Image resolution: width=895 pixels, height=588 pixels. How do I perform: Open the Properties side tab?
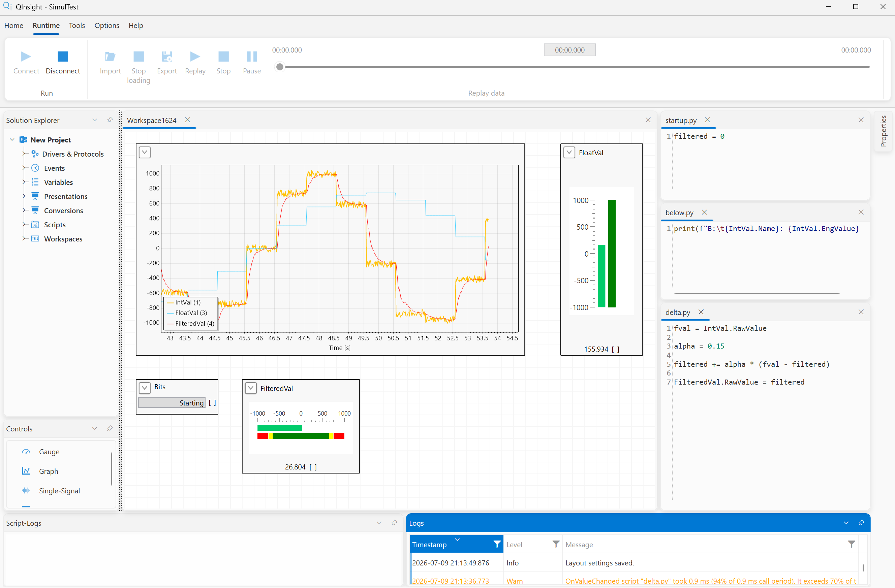click(883, 131)
